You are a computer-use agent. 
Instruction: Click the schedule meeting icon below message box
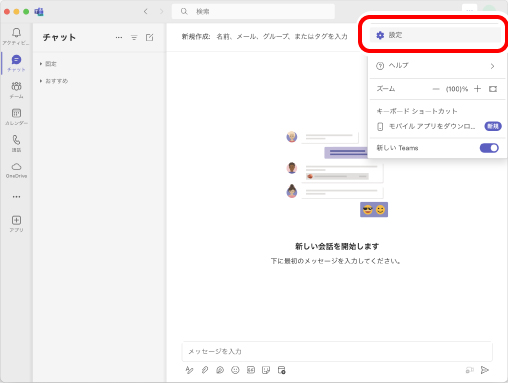[282, 370]
